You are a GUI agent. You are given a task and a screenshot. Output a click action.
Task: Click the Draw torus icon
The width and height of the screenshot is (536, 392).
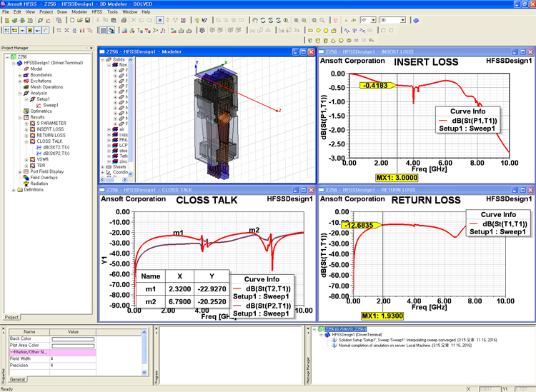pyautogui.click(x=349, y=40)
